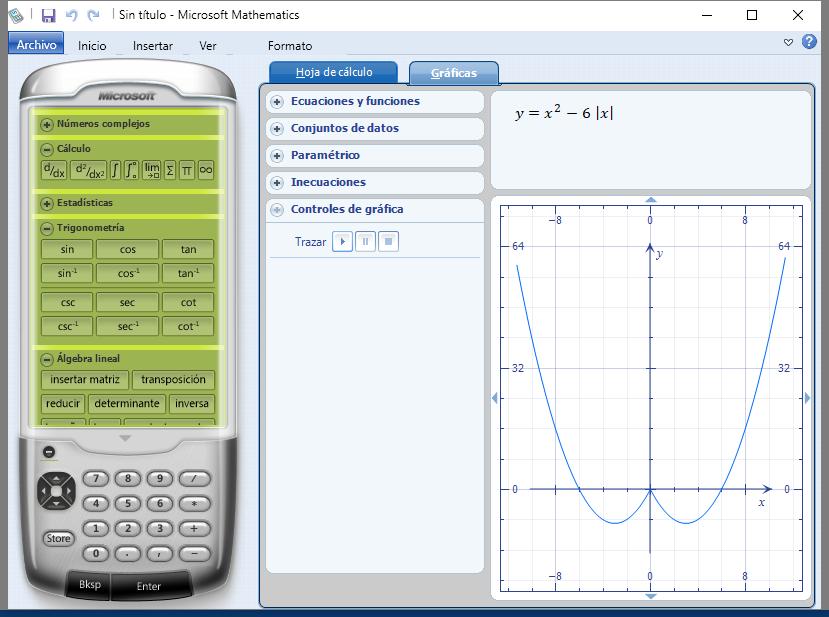Expand Conjuntos de datos panel

click(277, 128)
